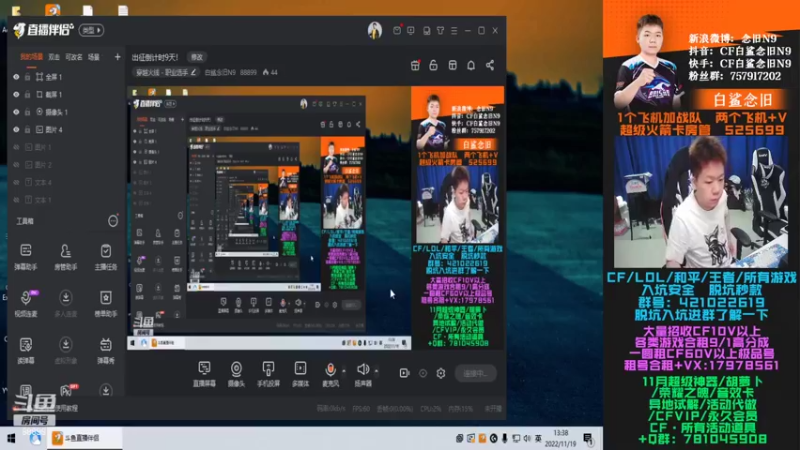The height and width of the screenshot is (450, 800).
Task: Open toolbox more options circle icon
Action: pyautogui.click(x=113, y=221)
